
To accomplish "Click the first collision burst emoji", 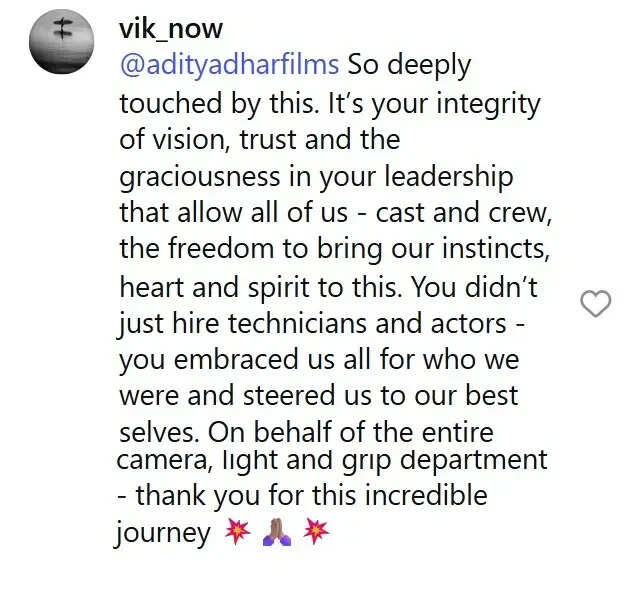I will click(238, 531).
